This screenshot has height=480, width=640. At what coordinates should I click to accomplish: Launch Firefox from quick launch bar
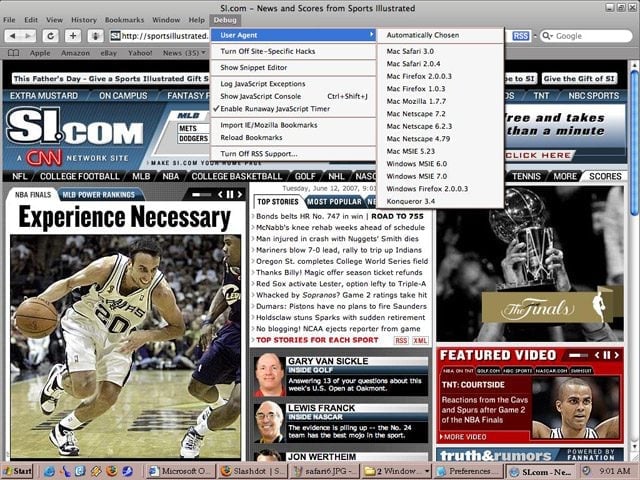click(x=111, y=471)
